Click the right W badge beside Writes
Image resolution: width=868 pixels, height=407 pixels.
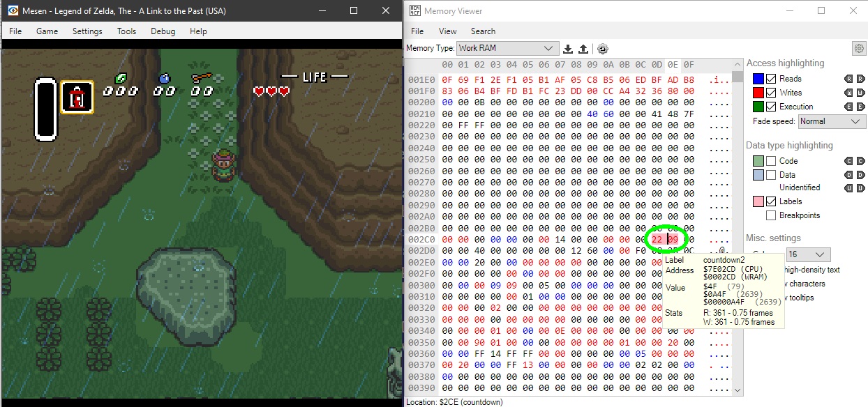tap(860, 93)
